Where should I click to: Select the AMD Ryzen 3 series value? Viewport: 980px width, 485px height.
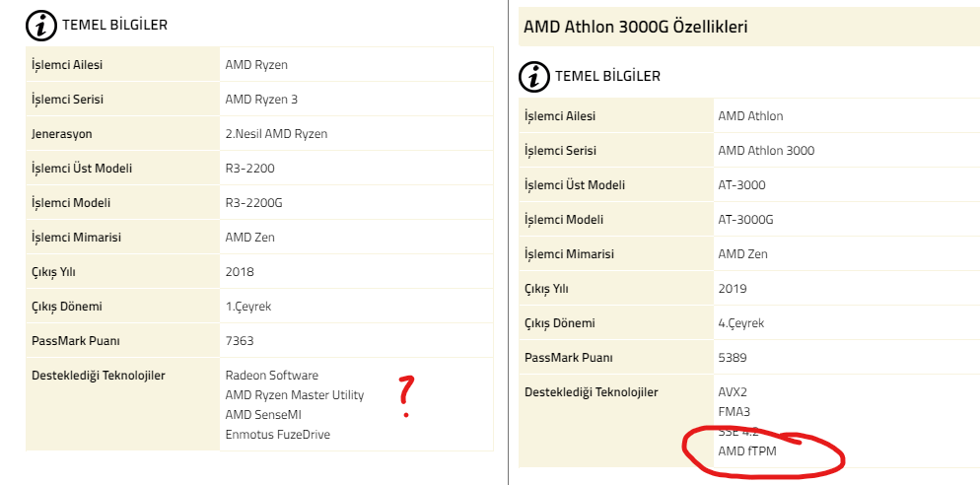coord(261,100)
